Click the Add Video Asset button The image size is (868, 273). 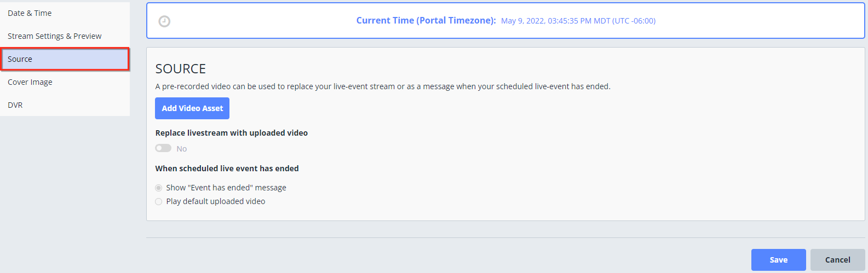tap(192, 108)
